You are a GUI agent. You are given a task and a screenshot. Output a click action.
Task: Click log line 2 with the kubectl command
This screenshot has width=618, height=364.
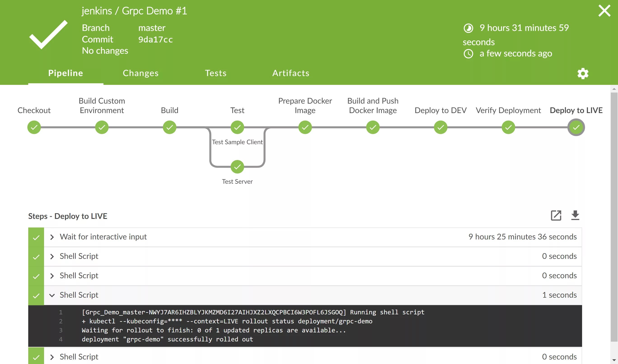(x=227, y=321)
